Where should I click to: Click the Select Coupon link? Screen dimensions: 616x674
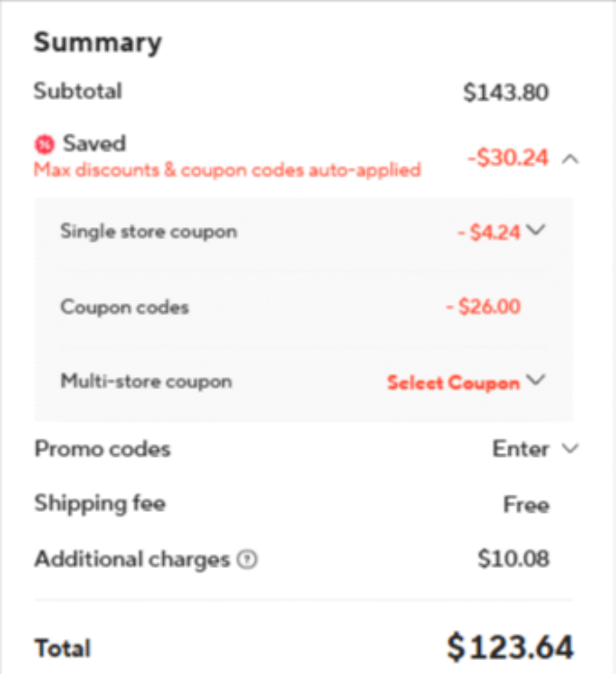[x=453, y=382]
